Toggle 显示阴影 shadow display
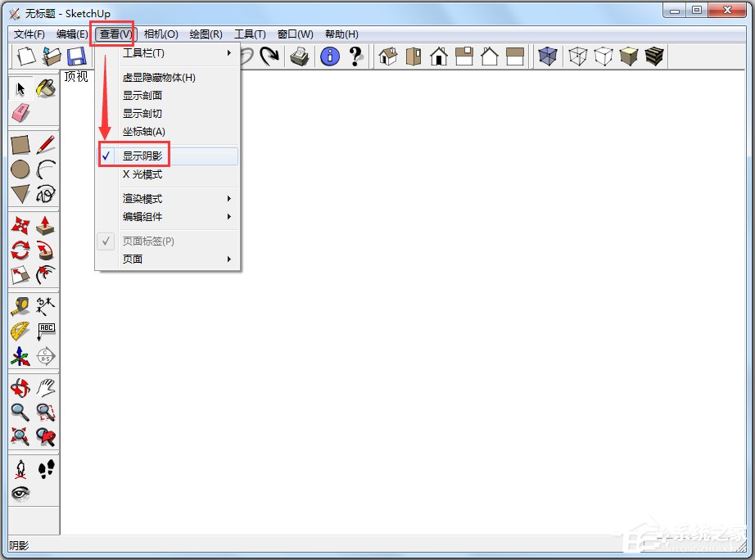This screenshot has width=755, height=560. (x=168, y=156)
